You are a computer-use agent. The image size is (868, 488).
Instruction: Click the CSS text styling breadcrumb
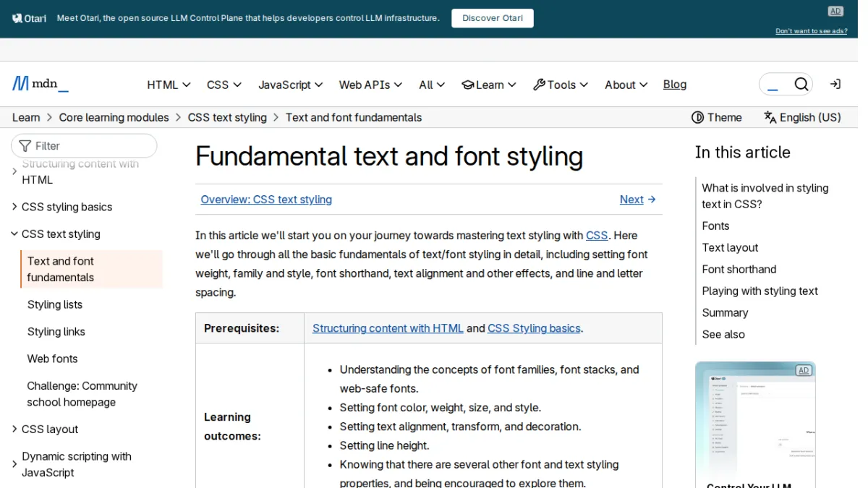(227, 117)
